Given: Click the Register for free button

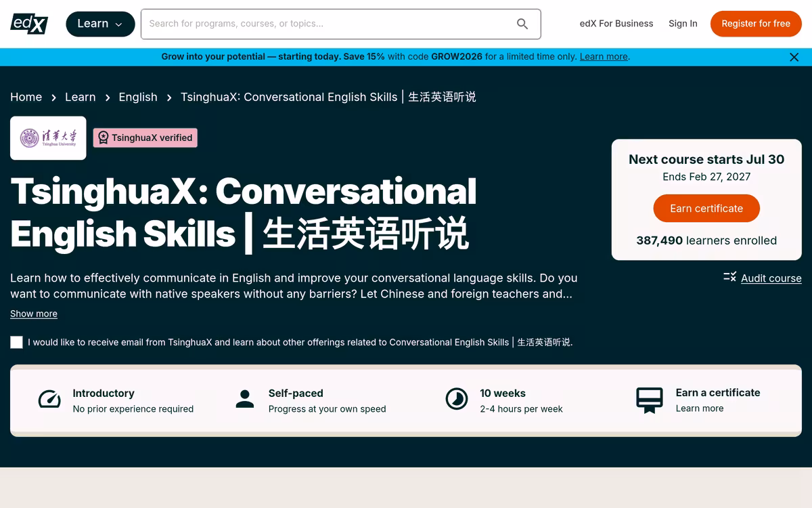Looking at the screenshot, I should click(756, 24).
